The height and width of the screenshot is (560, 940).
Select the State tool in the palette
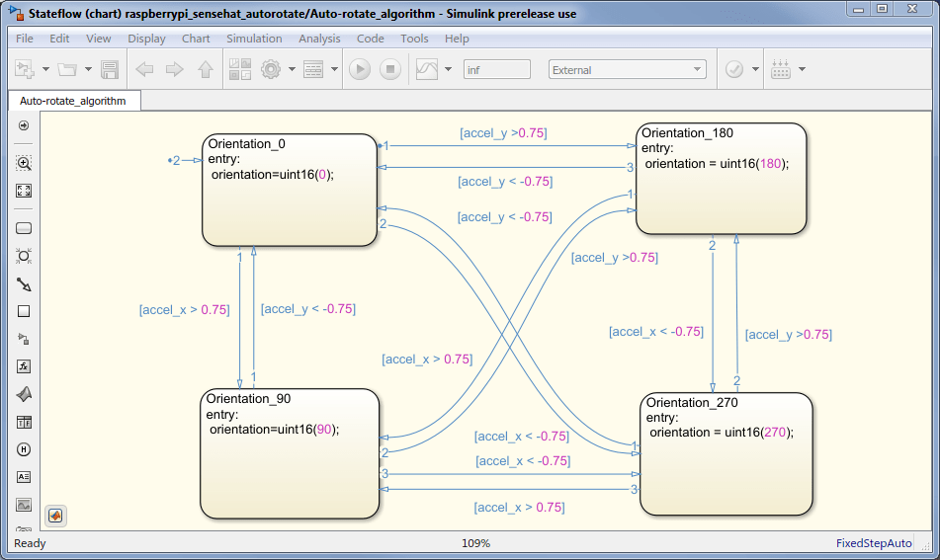coord(24,228)
